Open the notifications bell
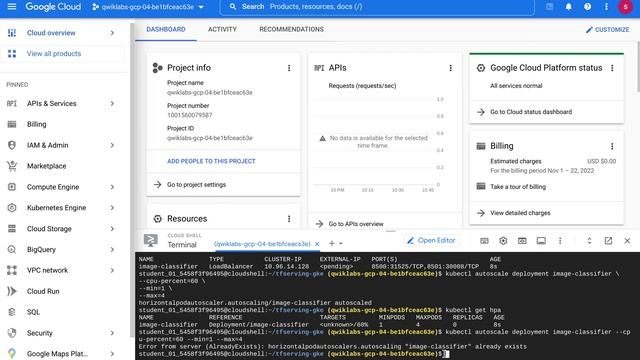 pos(568,7)
